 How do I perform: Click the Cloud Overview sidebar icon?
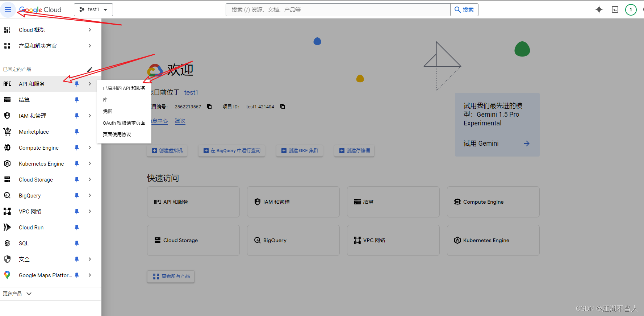(7, 30)
